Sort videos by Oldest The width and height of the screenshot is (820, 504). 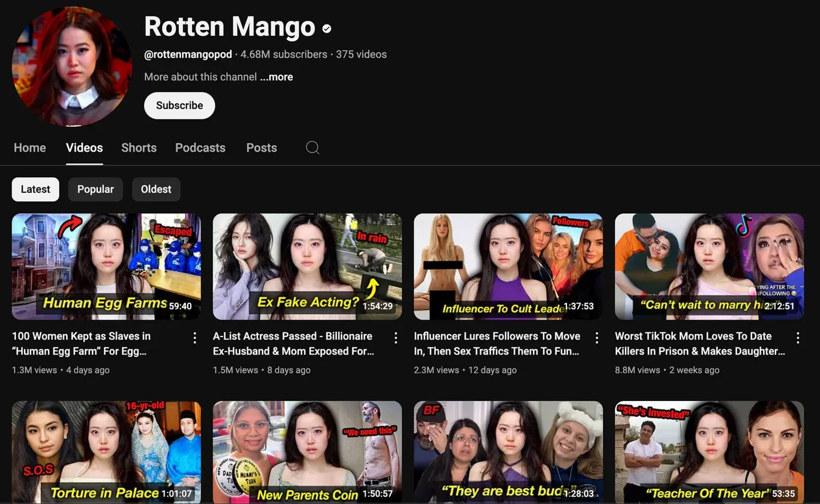(x=156, y=189)
